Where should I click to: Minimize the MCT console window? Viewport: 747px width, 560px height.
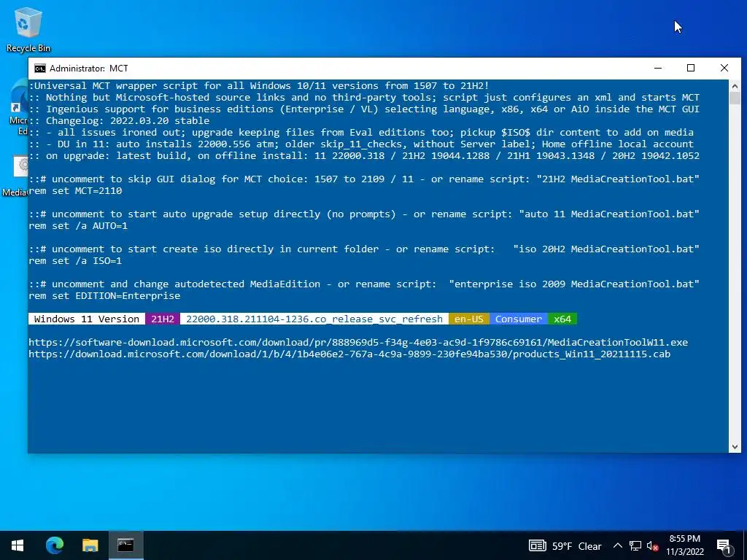point(658,68)
